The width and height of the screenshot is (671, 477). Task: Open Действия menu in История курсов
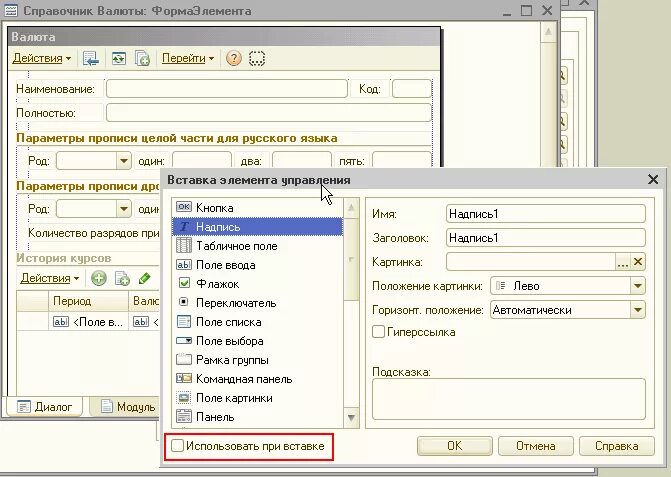(50, 278)
